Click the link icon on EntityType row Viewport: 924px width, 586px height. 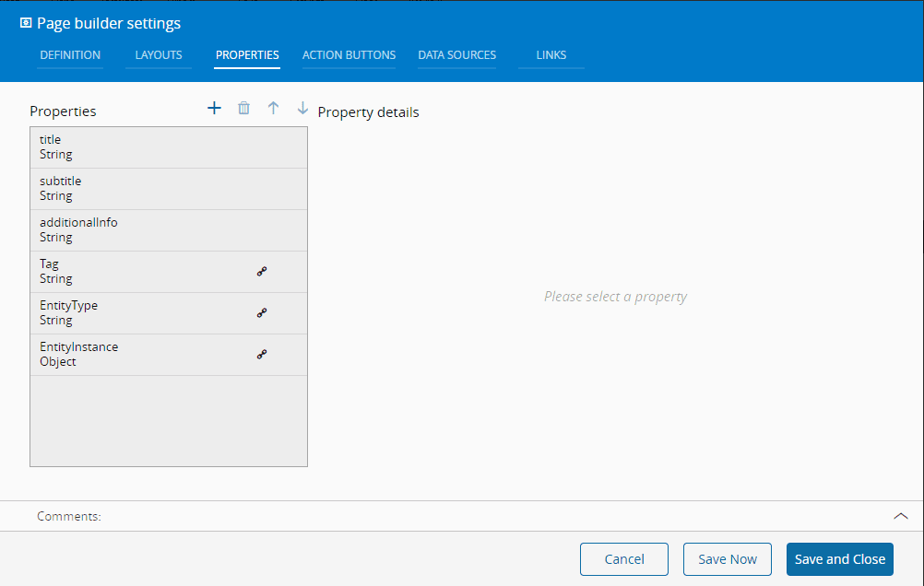(262, 312)
